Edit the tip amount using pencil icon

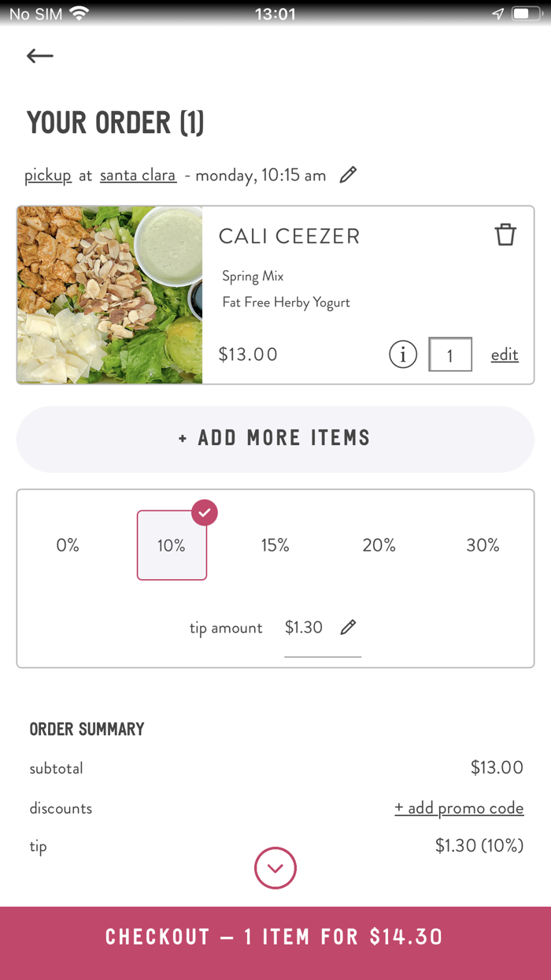click(x=348, y=626)
